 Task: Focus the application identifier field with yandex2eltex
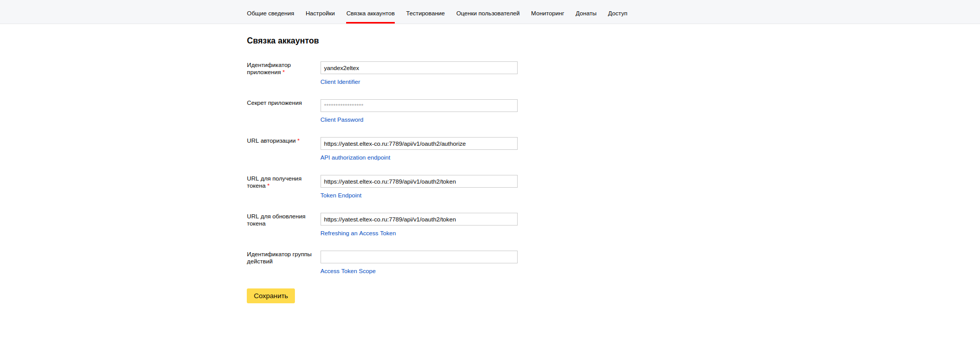pos(418,68)
